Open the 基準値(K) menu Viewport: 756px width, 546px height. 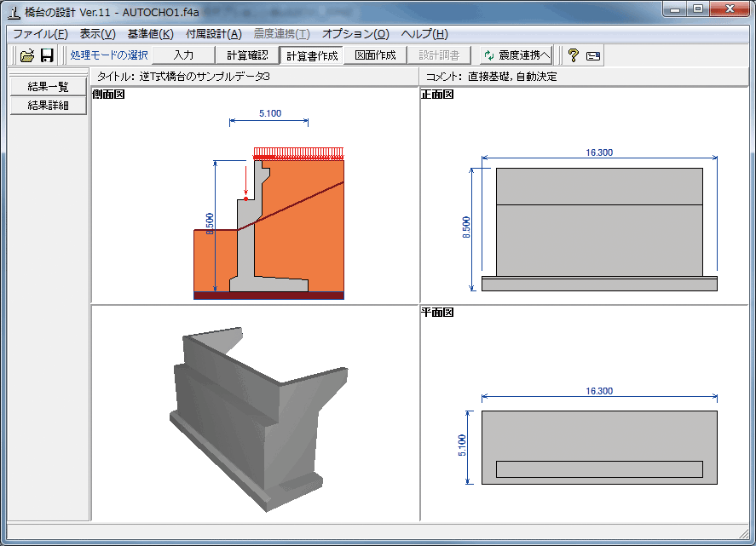[150, 34]
